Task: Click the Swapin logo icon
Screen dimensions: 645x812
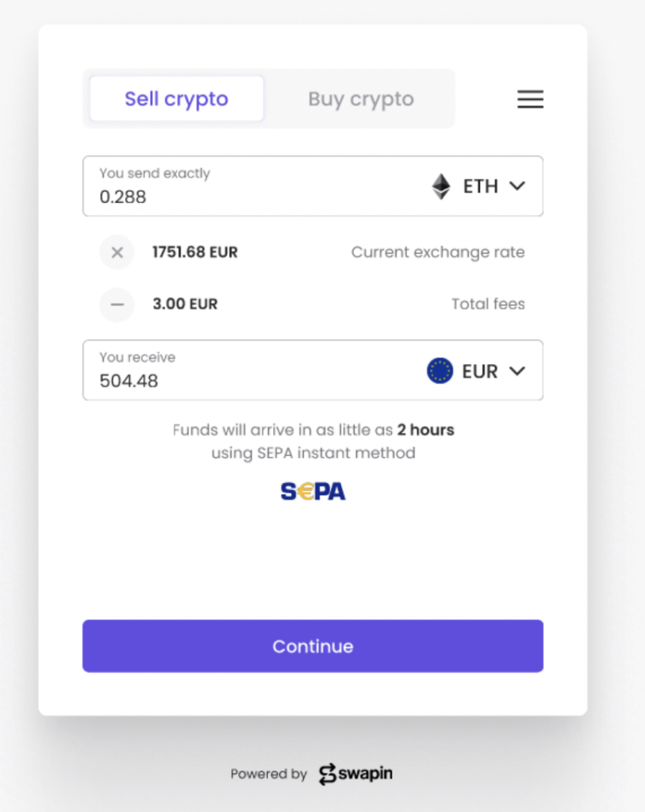Action: pos(328,774)
